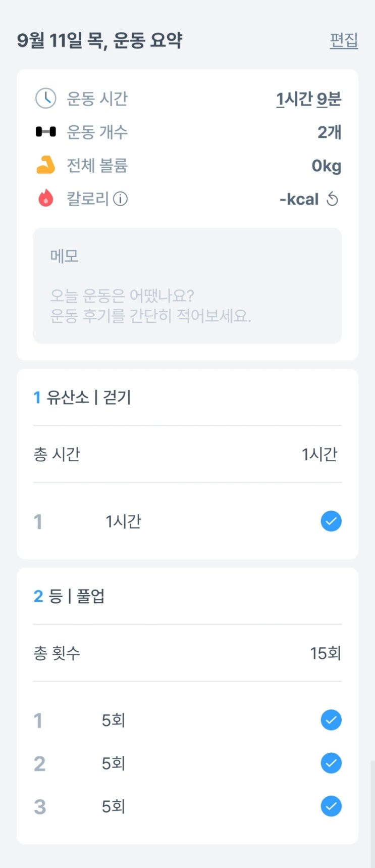This screenshot has width=375, height=868.
Task: Tap the 편집 link to edit summary
Action: (344, 40)
